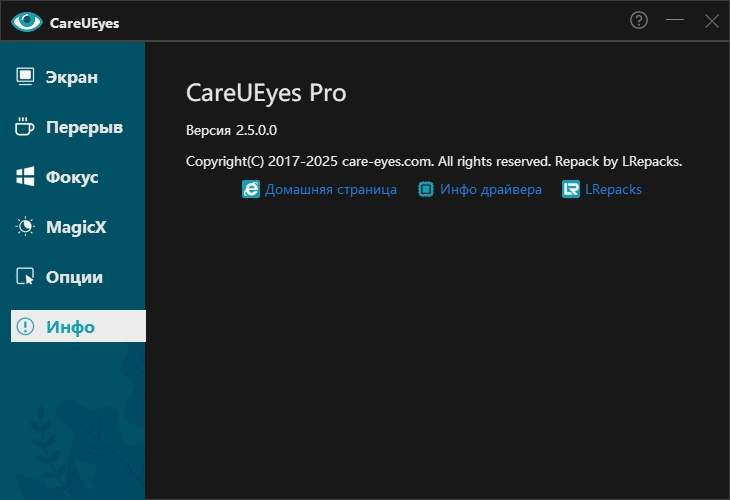Open the Перерыв section
Screen dimensions: 730x500
click(x=84, y=127)
